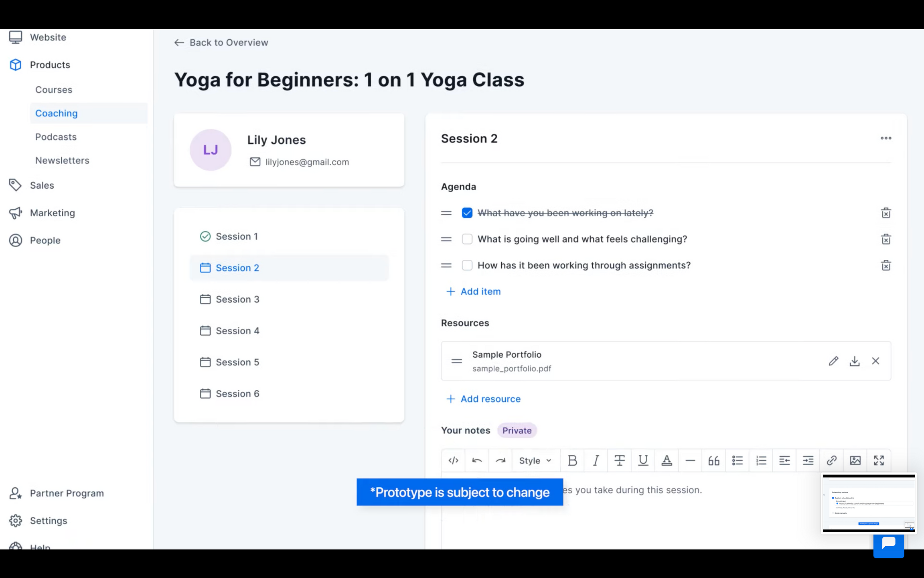Open Podcasts in the Products submenu
The height and width of the screenshot is (578, 924).
click(56, 137)
